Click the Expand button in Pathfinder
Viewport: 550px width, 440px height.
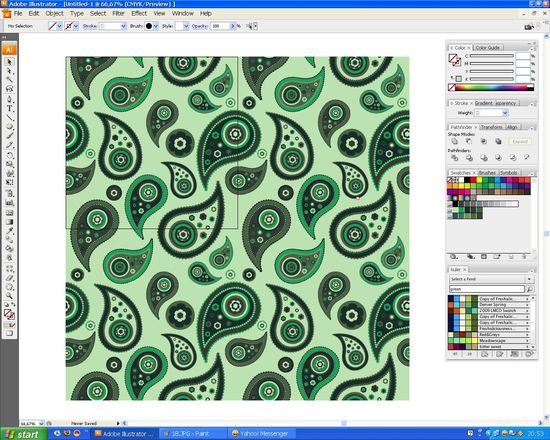[520, 142]
